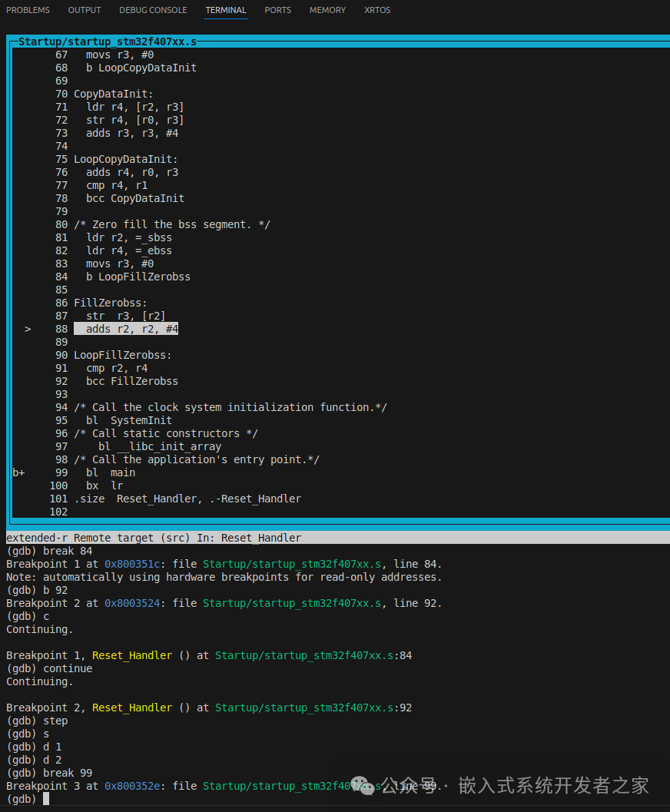Click the '(gdb) break 99' command line

point(49,773)
